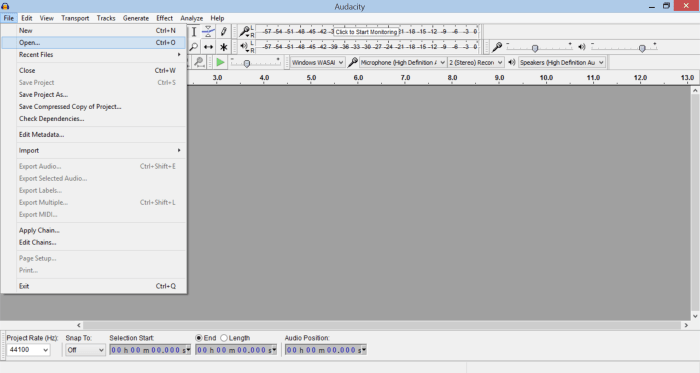
Task: Select the Envelope tool
Action: (208, 32)
